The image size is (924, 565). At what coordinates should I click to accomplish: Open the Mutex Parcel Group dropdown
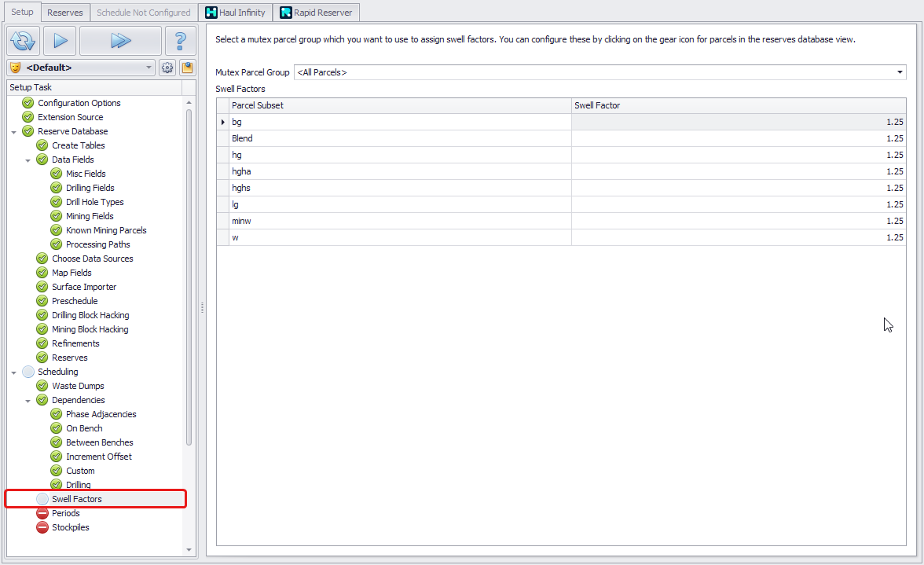pos(600,72)
